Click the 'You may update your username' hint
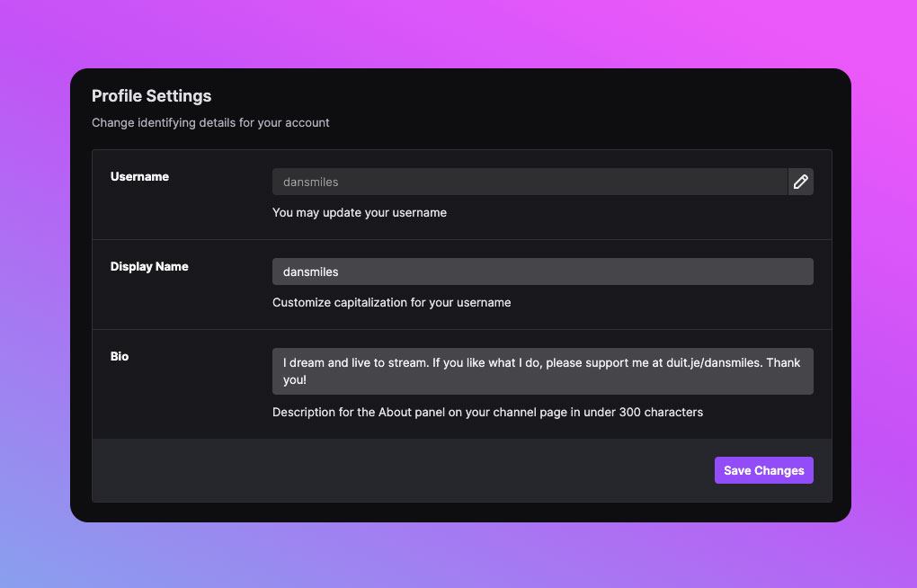917x588 pixels. pos(359,213)
